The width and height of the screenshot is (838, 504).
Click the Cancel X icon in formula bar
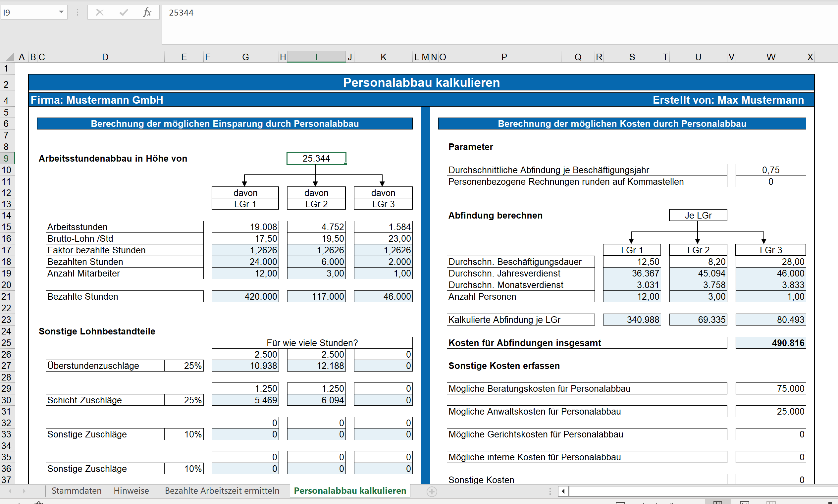(x=99, y=13)
